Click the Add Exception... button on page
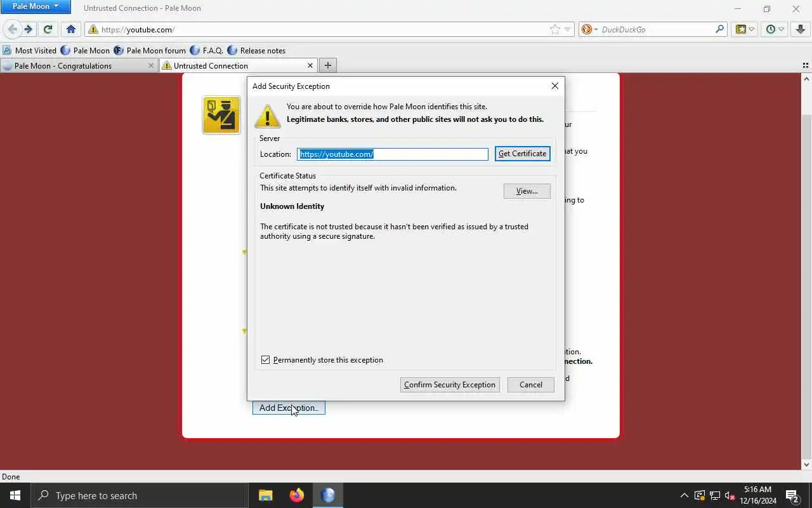812x508 pixels. point(289,408)
